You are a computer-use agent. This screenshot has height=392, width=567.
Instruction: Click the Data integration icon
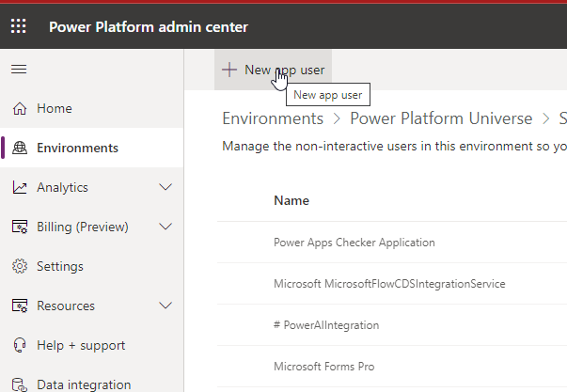pyautogui.click(x=20, y=384)
